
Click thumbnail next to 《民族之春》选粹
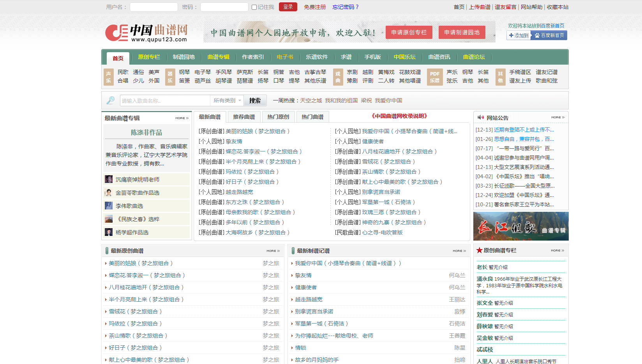(x=109, y=219)
